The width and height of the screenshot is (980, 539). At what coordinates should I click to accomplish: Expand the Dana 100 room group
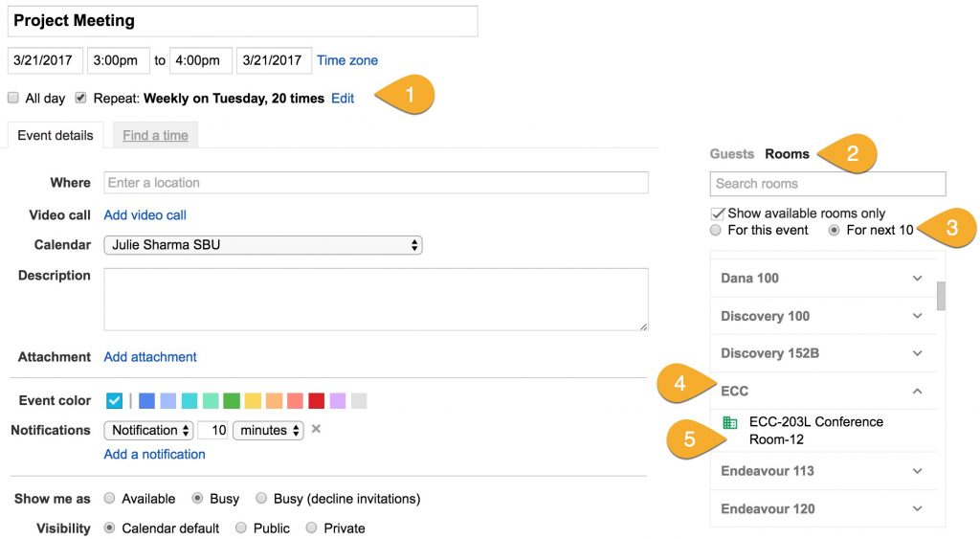(x=917, y=279)
